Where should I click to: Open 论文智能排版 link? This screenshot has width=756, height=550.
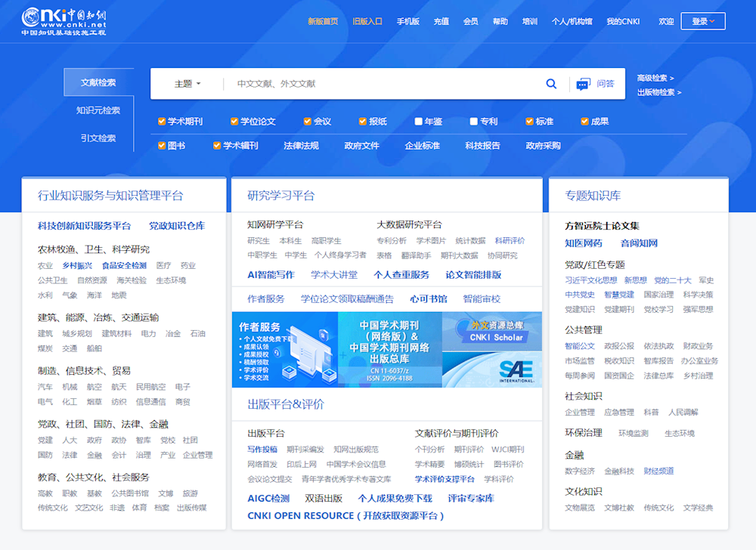click(473, 275)
